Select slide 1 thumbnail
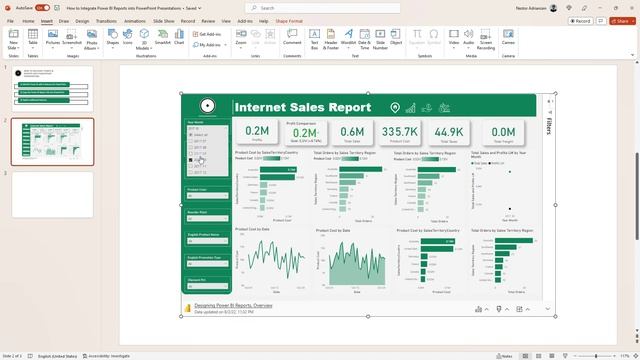 [53, 89]
